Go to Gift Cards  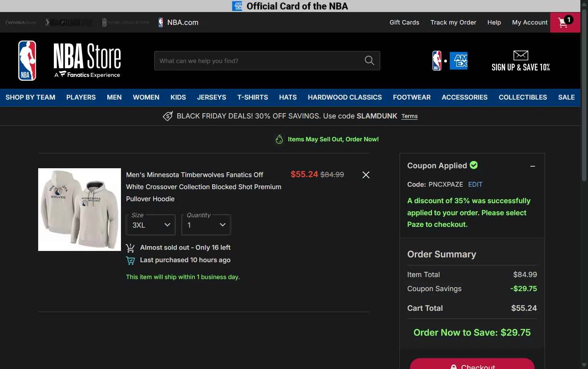click(404, 22)
